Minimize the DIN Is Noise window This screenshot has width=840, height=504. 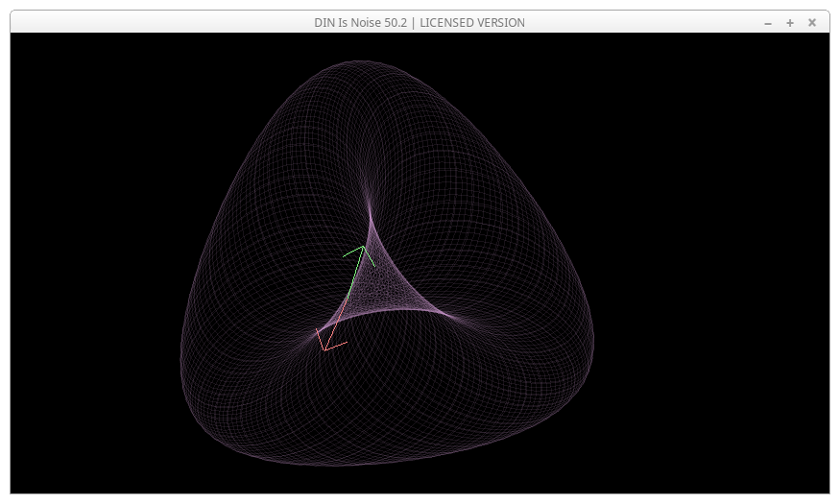click(768, 22)
